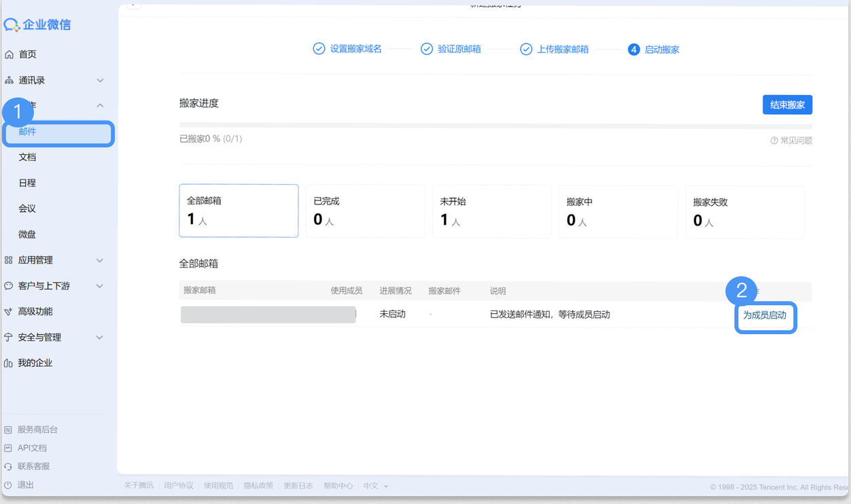851x504 pixels.
Task: Click the API文档 icon
Action: [x=8, y=448]
